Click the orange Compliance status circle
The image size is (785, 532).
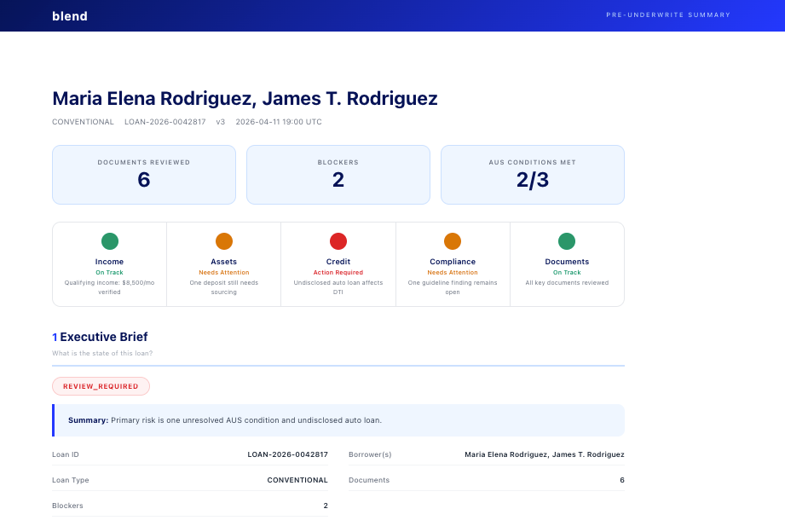[453, 241]
